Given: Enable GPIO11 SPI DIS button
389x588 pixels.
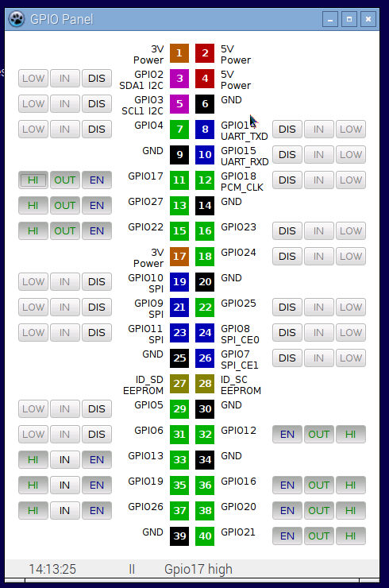Looking at the screenshot, I should pos(97,333).
